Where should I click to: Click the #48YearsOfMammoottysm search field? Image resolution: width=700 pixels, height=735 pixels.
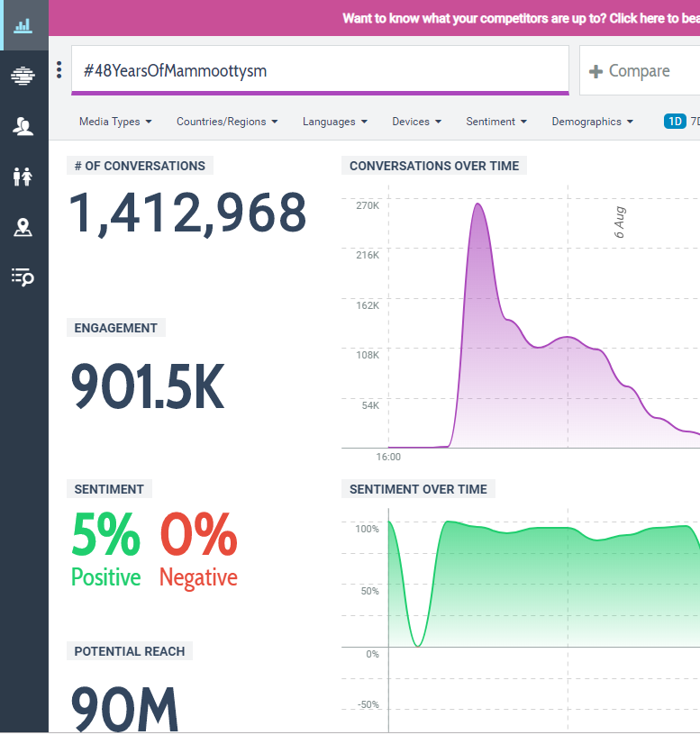coord(320,70)
